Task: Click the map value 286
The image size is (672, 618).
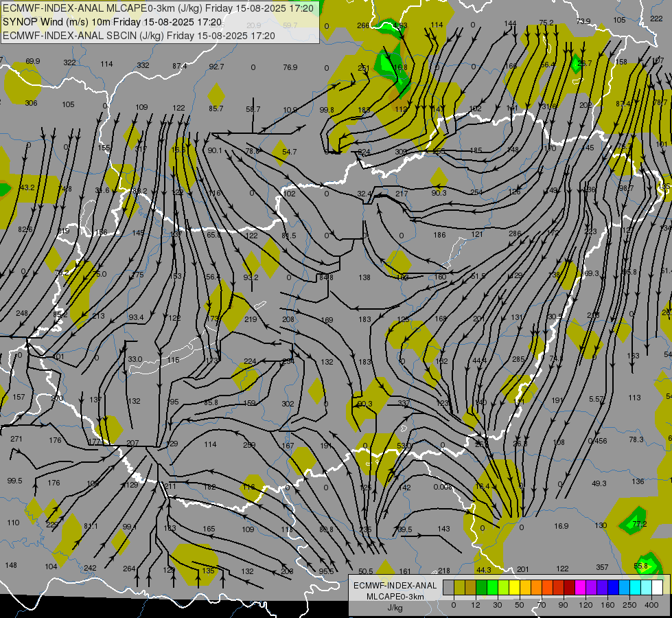Action: pyautogui.click(x=515, y=233)
